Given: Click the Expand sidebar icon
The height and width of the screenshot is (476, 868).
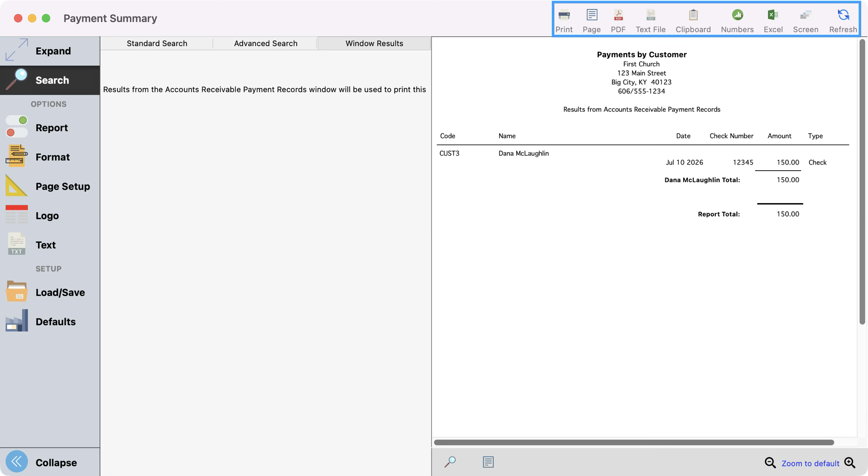Looking at the screenshot, I should (x=17, y=50).
